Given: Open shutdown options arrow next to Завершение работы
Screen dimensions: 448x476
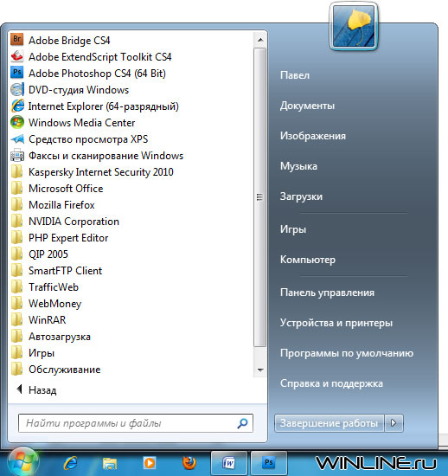Looking at the screenshot, I should pos(394,423).
